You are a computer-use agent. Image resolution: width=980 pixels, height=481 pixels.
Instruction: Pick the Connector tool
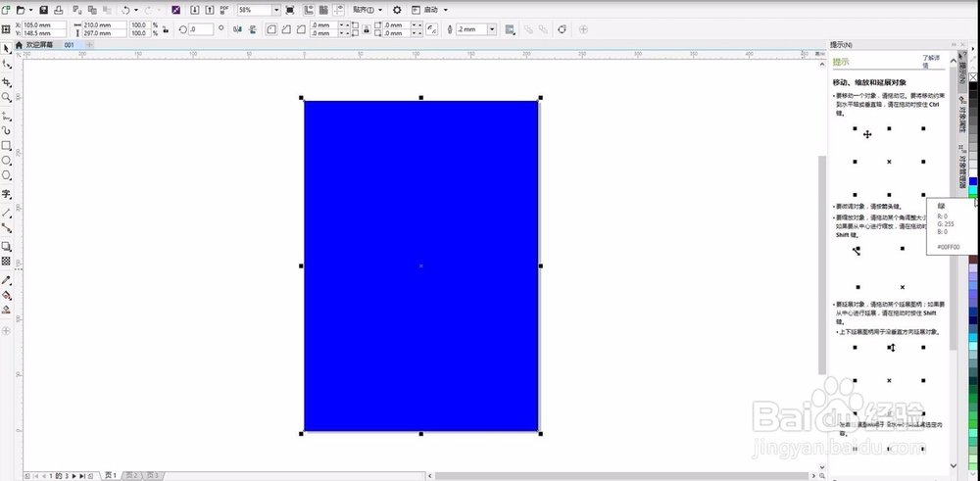point(6,228)
